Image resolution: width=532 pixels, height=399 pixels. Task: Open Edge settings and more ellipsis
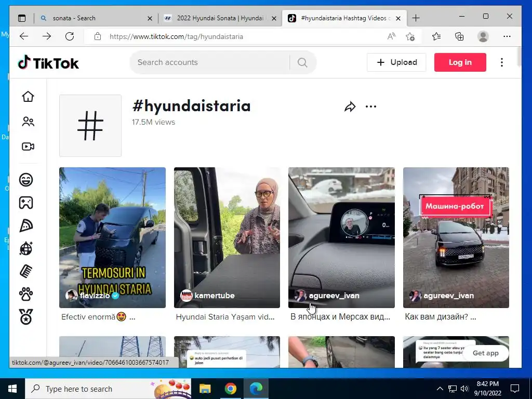[507, 36]
